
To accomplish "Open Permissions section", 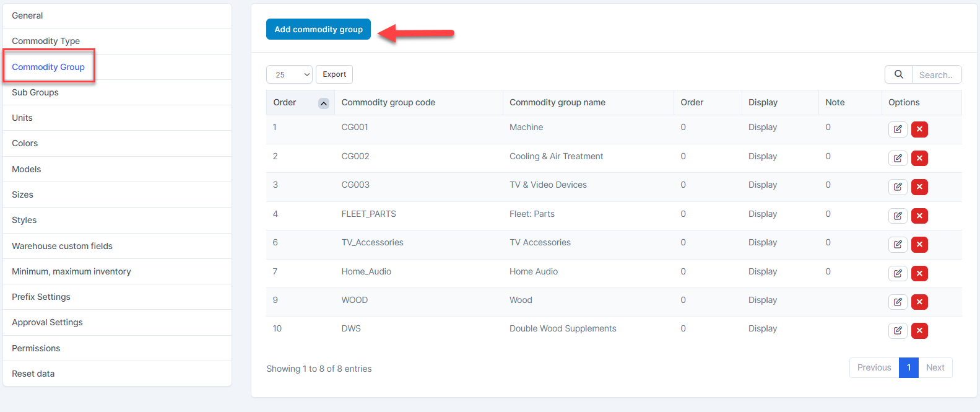I will (118, 348).
